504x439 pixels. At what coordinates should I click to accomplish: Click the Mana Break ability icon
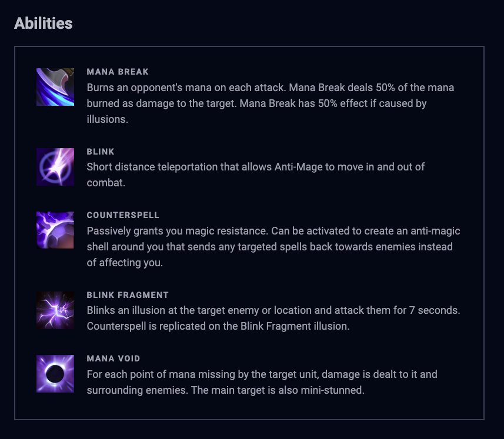click(55, 87)
